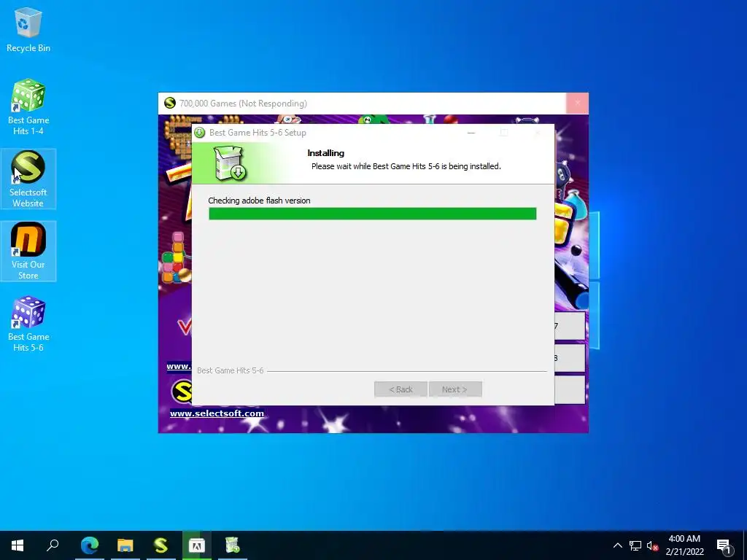Click the Checking adobe flash version status text

(x=259, y=201)
